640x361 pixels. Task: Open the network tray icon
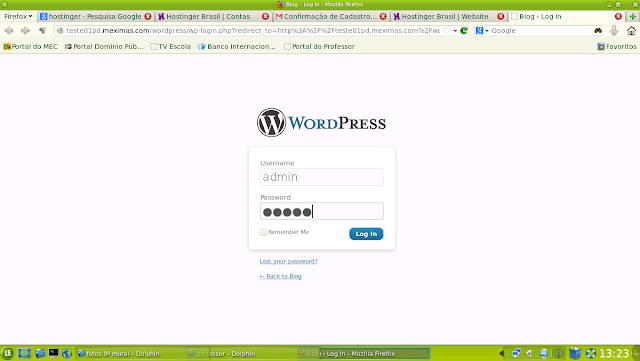[516, 353]
